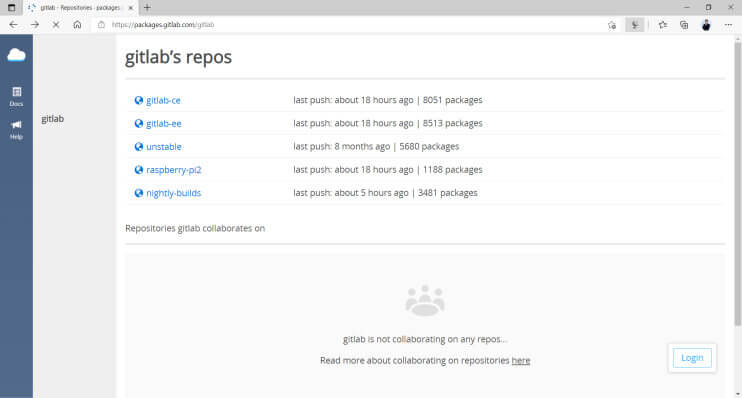Image resolution: width=742 pixels, height=398 pixels.
Task: Click the vertical page scrollbar
Action: [737, 184]
